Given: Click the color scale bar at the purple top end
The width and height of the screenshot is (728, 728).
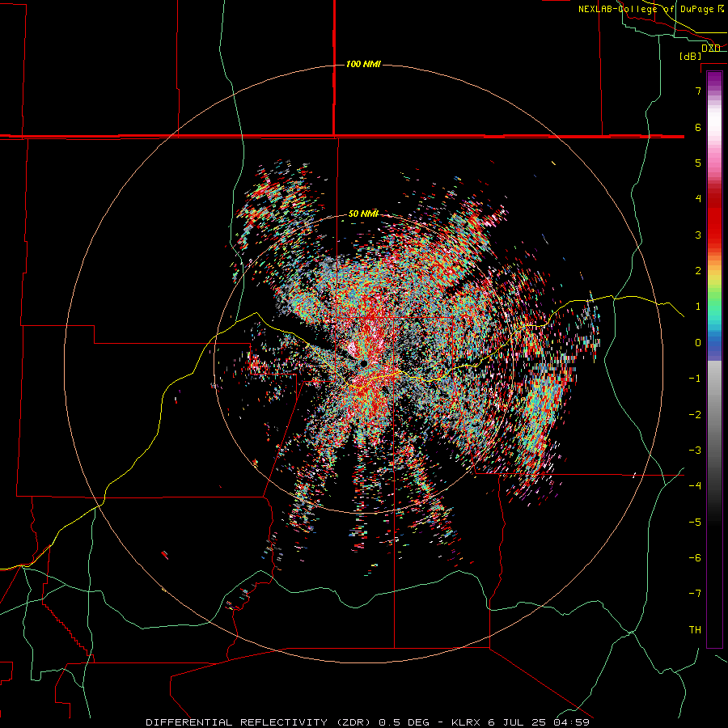Looking at the screenshot, I should click(714, 77).
